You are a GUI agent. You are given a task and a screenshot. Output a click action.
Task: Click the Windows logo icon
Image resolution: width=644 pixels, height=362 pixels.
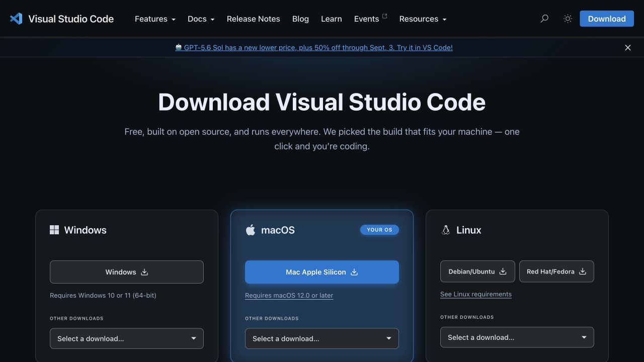pos(54,230)
